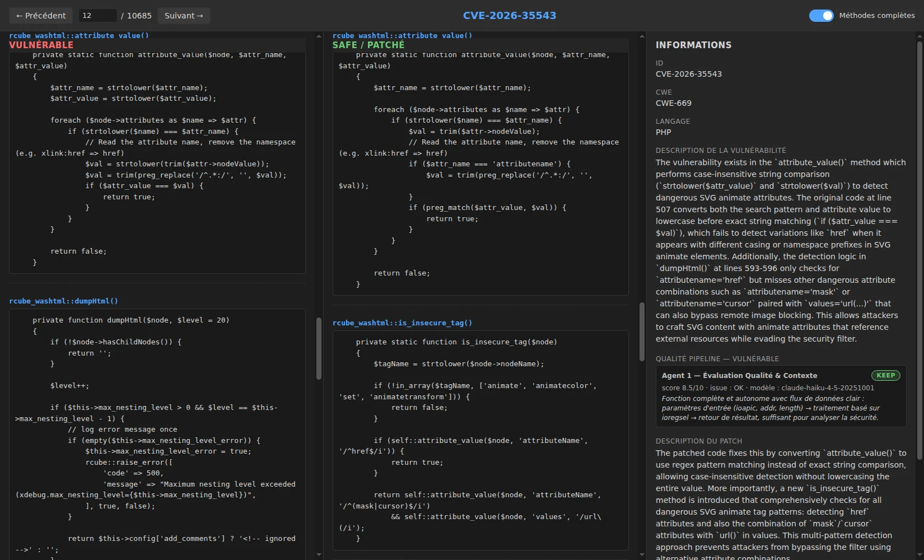Click 'private function dumpHtml($node, $level = 20)' line
The height and width of the screenshot is (560, 924).
click(131, 320)
